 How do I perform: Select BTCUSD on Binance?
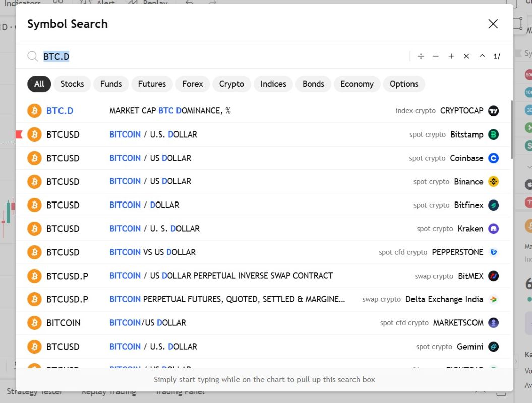tap(263, 182)
